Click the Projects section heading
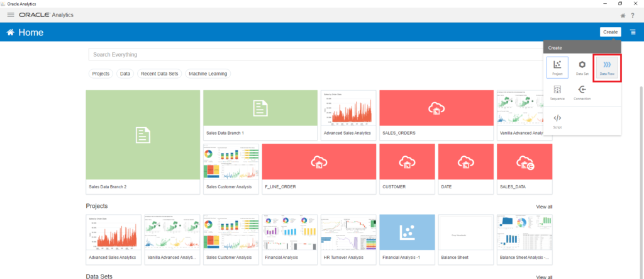Screen dimensions: 644x279 coord(97,206)
